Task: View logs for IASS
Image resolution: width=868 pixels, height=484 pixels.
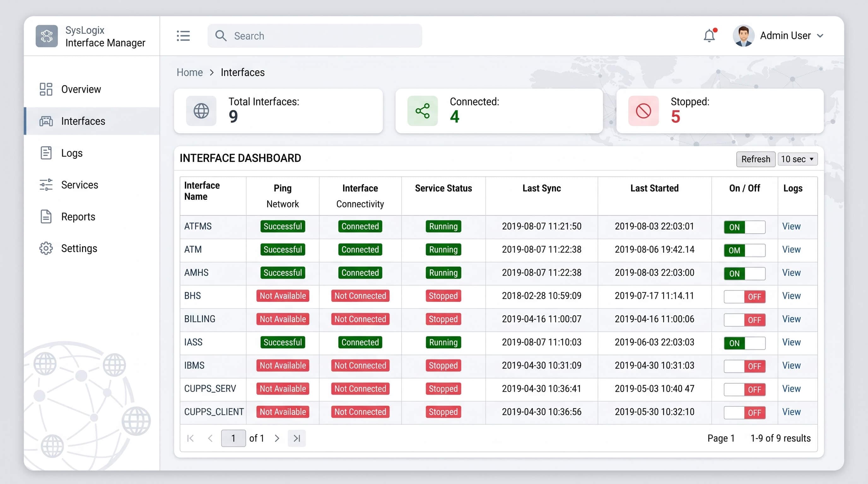Action: [791, 342]
